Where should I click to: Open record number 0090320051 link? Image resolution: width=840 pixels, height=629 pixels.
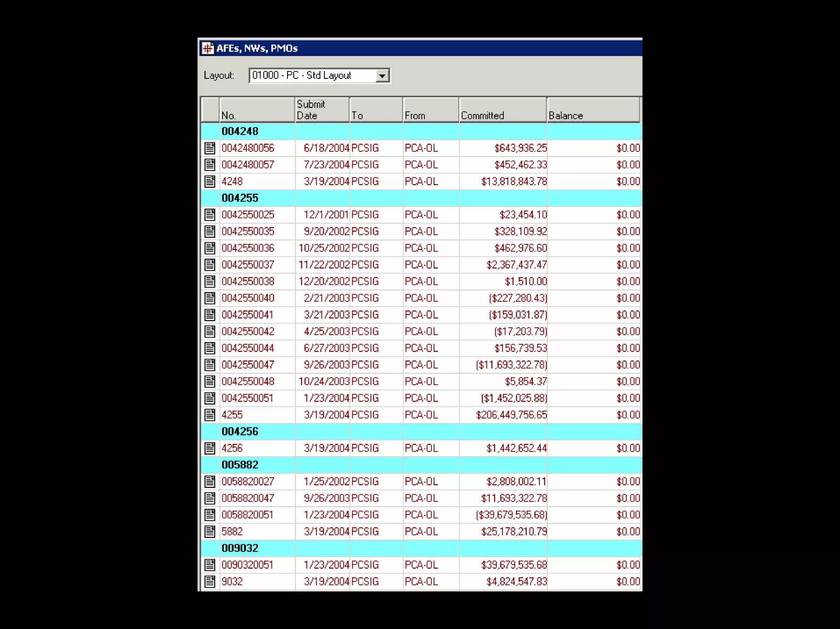(x=247, y=565)
